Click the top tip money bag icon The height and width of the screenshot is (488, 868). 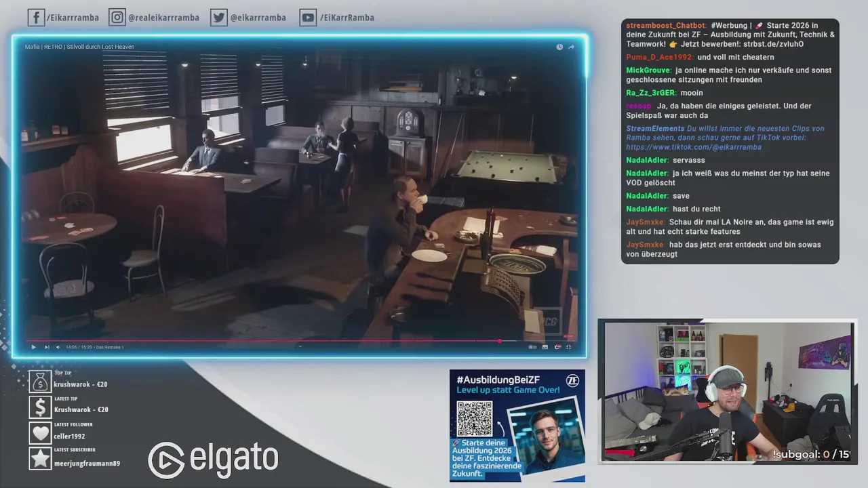coord(40,382)
